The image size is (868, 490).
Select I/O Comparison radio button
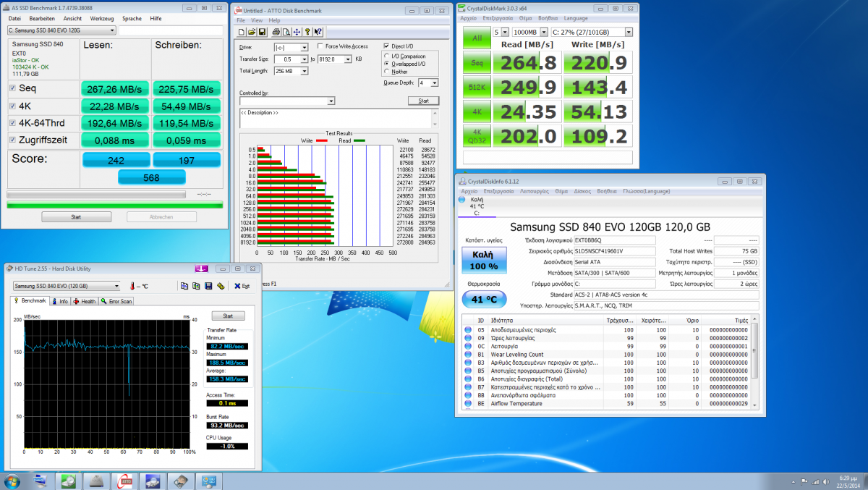coord(386,56)
